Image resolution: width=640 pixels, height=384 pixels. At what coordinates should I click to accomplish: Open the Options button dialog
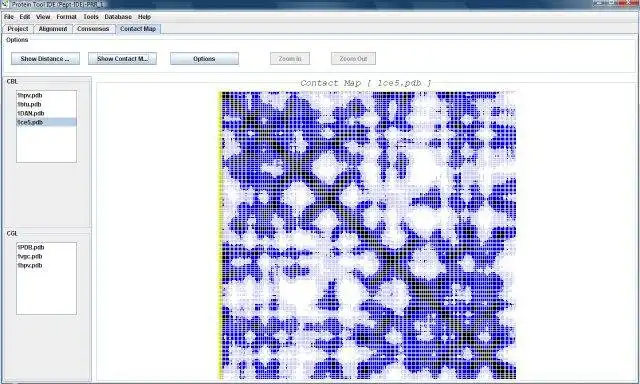point(204,59)
